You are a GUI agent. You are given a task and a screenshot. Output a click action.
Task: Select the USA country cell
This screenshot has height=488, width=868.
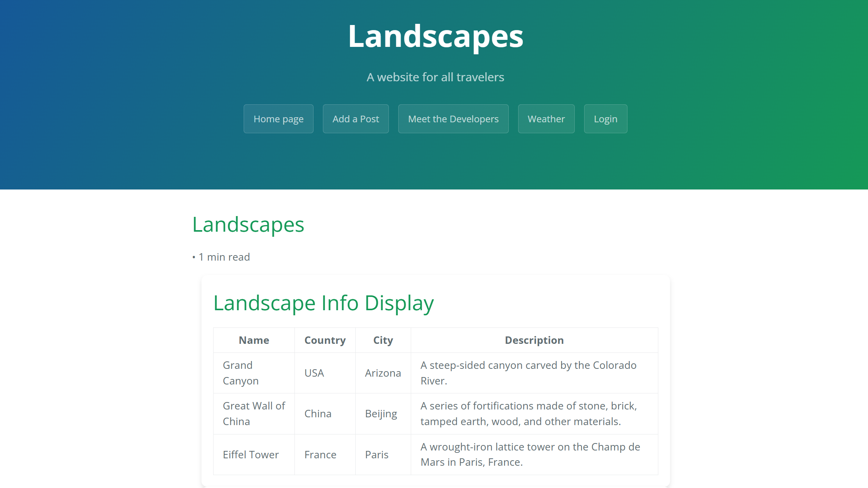pyautogui.click(x=325, y=373)
